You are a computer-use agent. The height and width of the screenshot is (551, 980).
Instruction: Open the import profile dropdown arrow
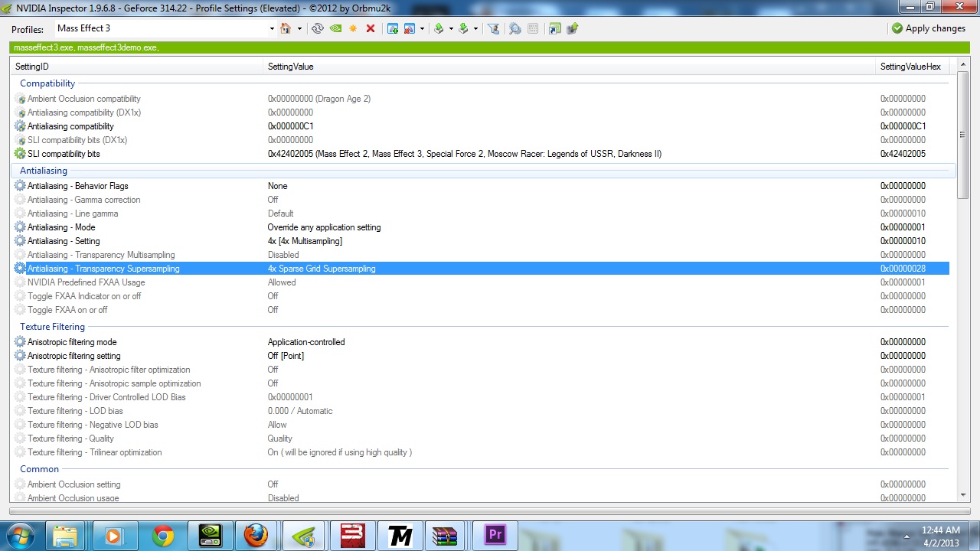point(475,29)
